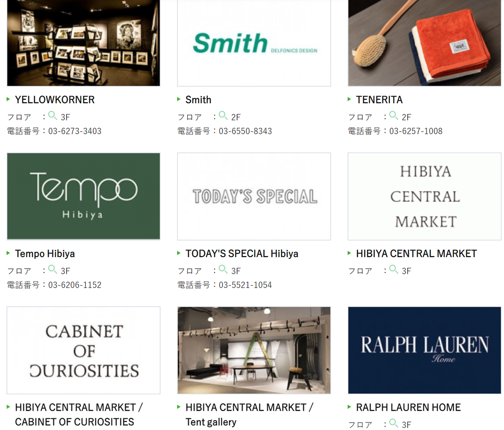Open RALPH LAUREN HOME link

click(x=408, y=407)
